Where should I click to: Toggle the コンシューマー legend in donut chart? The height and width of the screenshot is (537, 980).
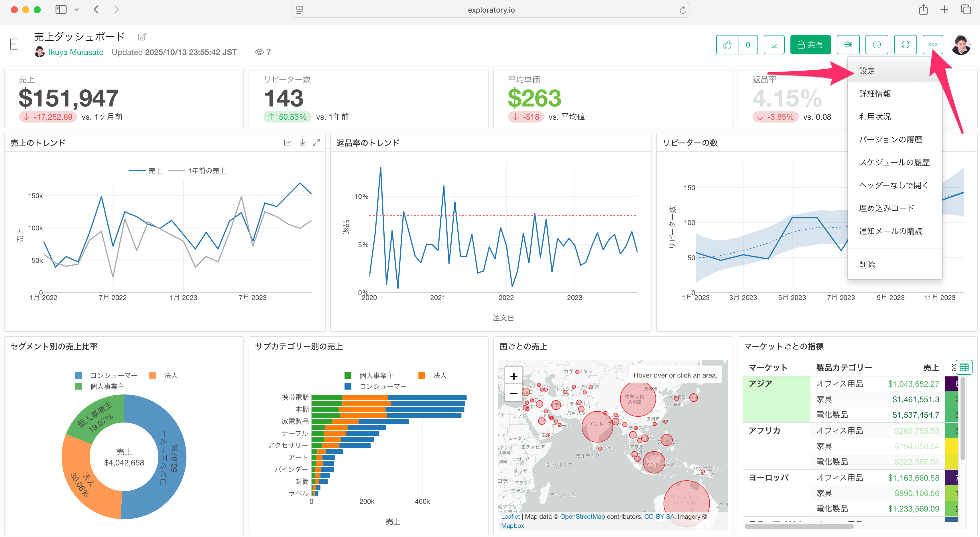pos(113,375)
